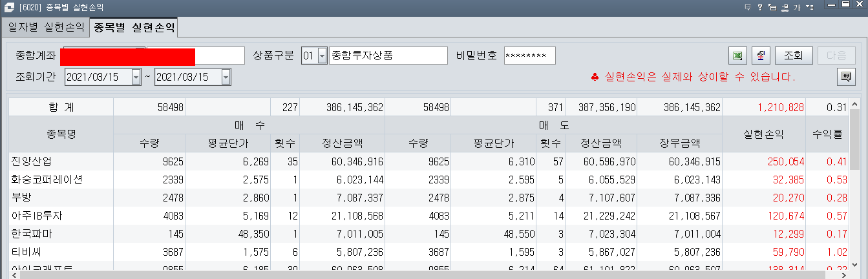Select the 부방 stock row

(429, 197)
